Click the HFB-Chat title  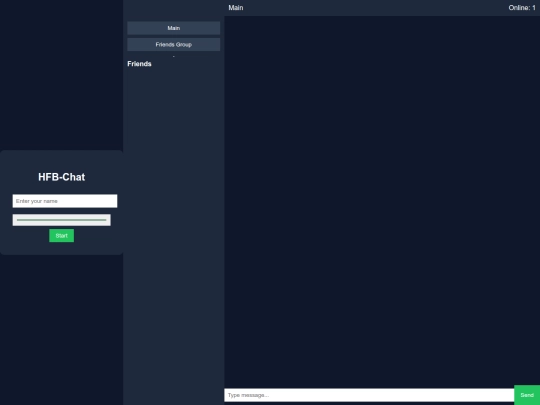tap(62, 177)
